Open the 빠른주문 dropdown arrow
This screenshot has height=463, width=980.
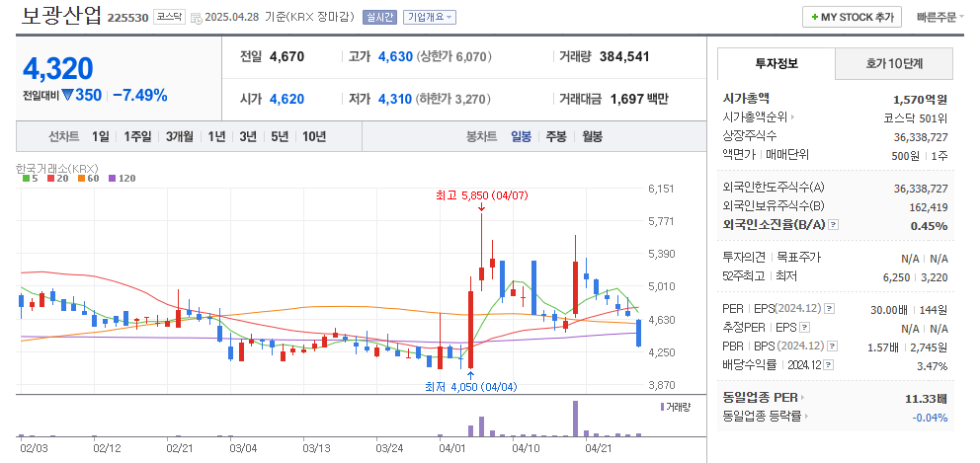(x=961, y=18)
